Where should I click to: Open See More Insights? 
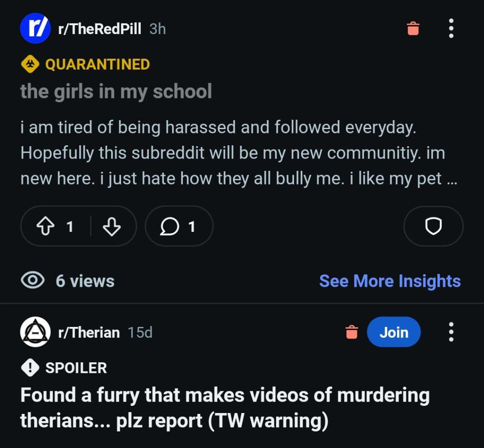[390, 281]
